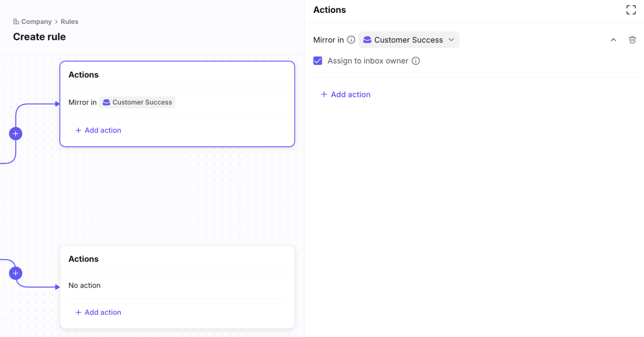Click info icon next to Mirror in

(351, 40)
